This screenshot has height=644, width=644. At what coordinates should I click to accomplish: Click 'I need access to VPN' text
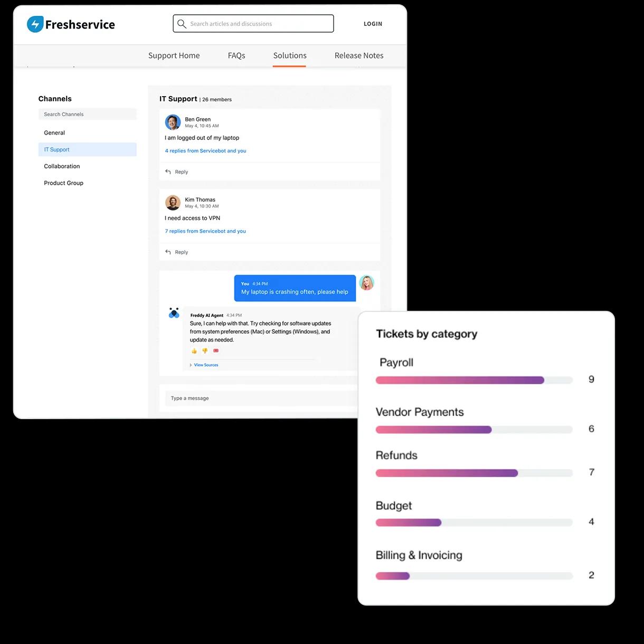pyautogui.click(x=193, y=218)
